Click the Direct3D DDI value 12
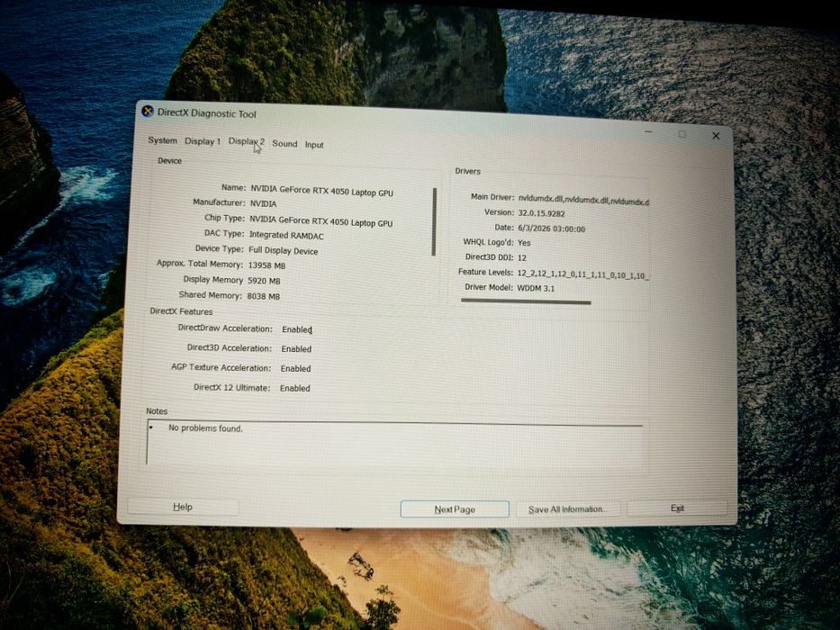Viewport: 840px width, 630px height. click(x=522, y=257)
